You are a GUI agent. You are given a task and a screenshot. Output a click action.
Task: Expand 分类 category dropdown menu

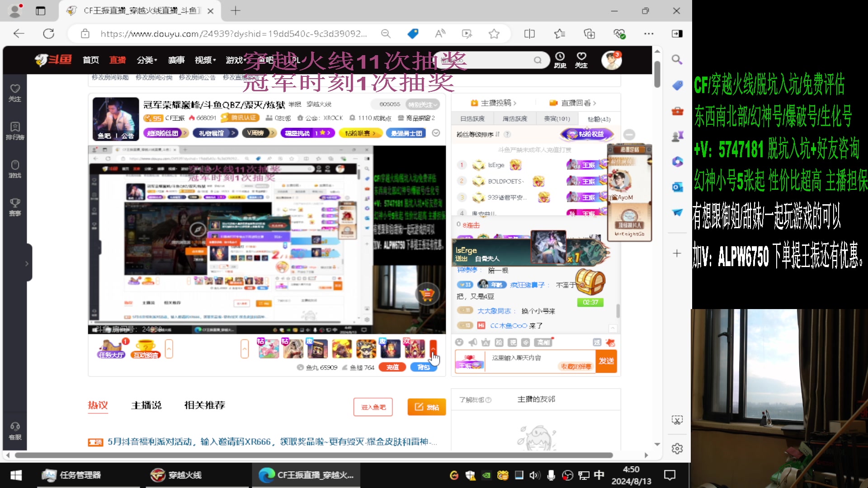point(146,60)
